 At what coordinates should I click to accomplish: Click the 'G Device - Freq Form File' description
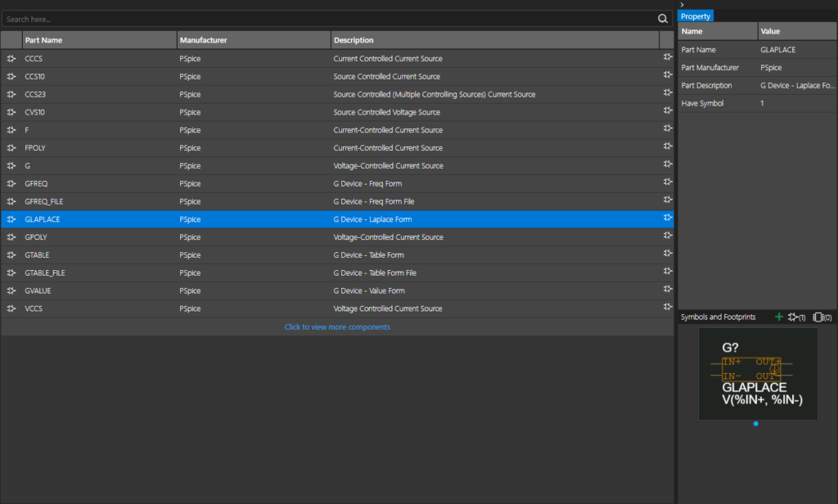pos(373,201)
